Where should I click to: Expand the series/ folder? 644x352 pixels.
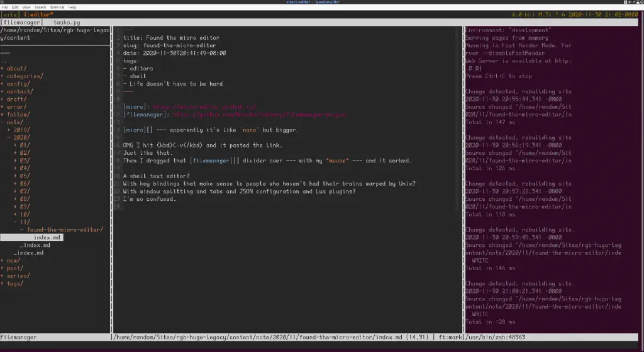coord(15,276)
